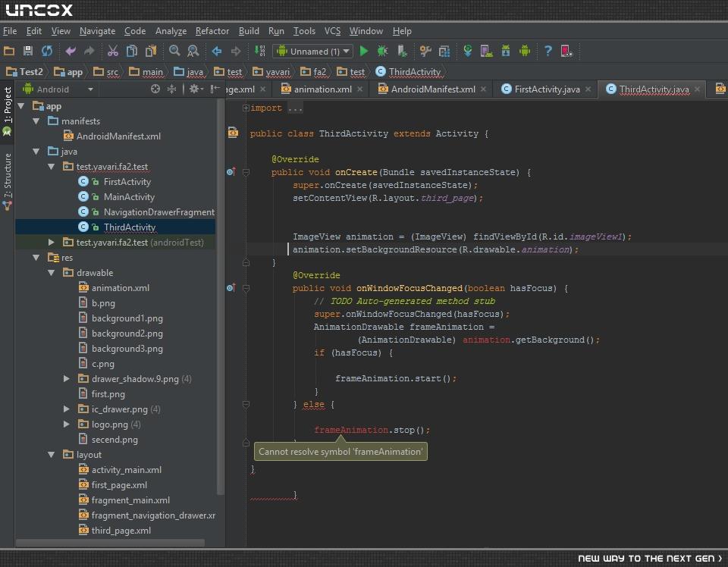The width and height of the screenshot is (728, 567).
Task: Click the Redo arrow icon
Action: point(89,51)
